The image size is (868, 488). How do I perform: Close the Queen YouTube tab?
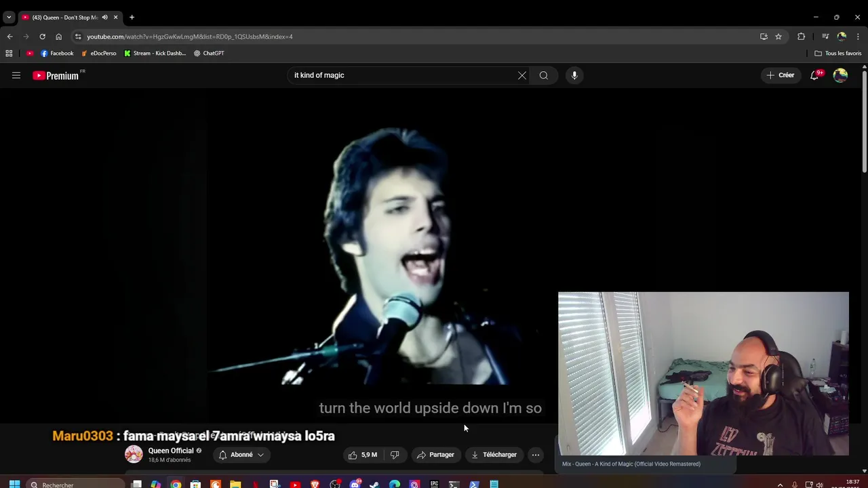pos(115,17)
